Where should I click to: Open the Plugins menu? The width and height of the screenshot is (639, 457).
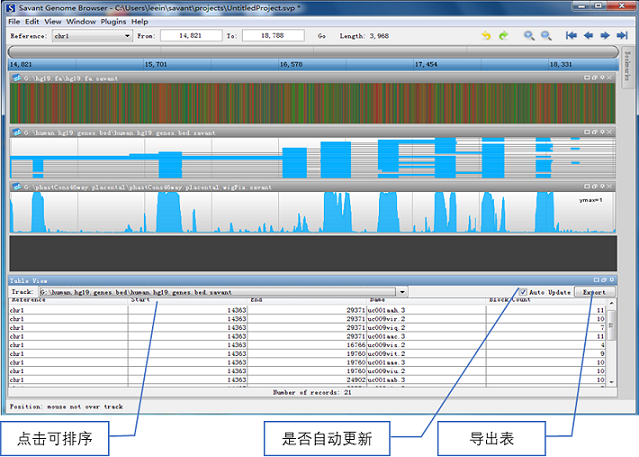114,20
